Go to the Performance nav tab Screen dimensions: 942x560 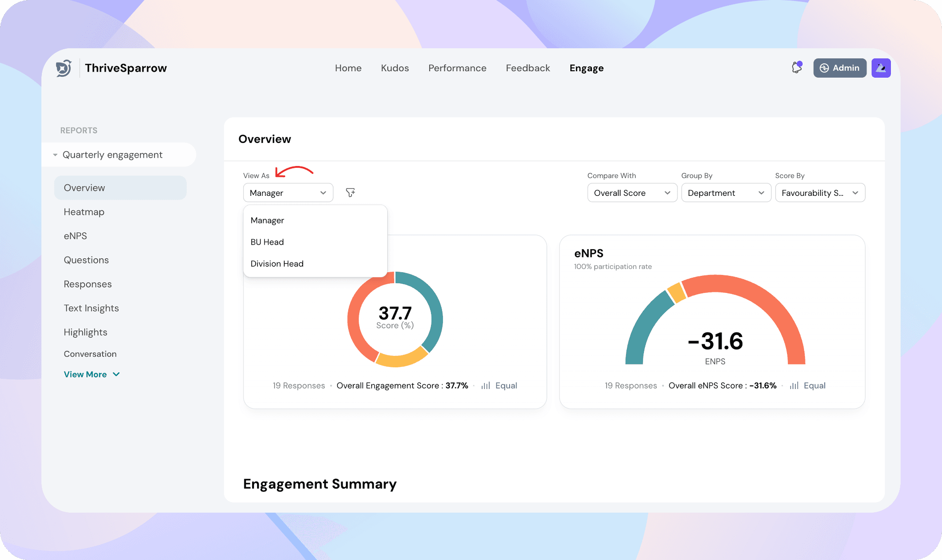457,68
